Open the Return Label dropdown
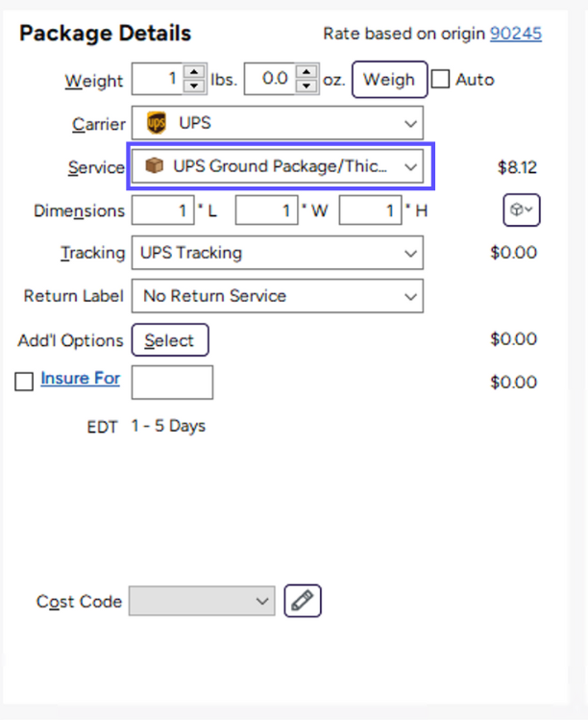Image resolution: width=588 pixels, height=720 pixels. (x=410, y=296)
